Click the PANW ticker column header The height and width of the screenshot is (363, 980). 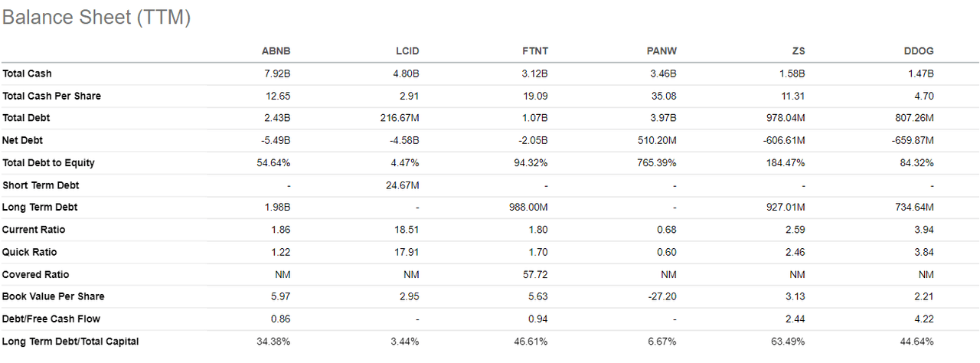(x=661, y=51)
